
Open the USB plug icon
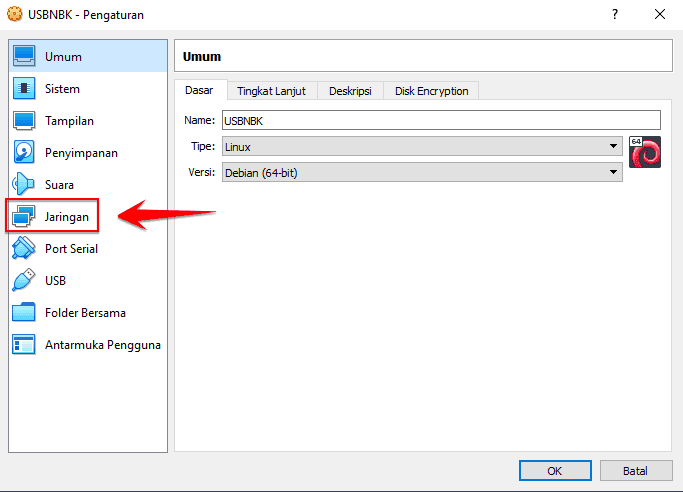tap(24, 280)
